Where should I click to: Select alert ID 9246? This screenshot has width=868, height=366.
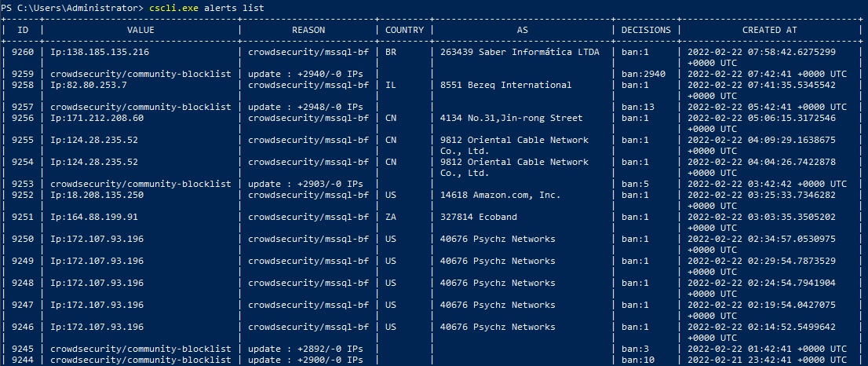23,328
